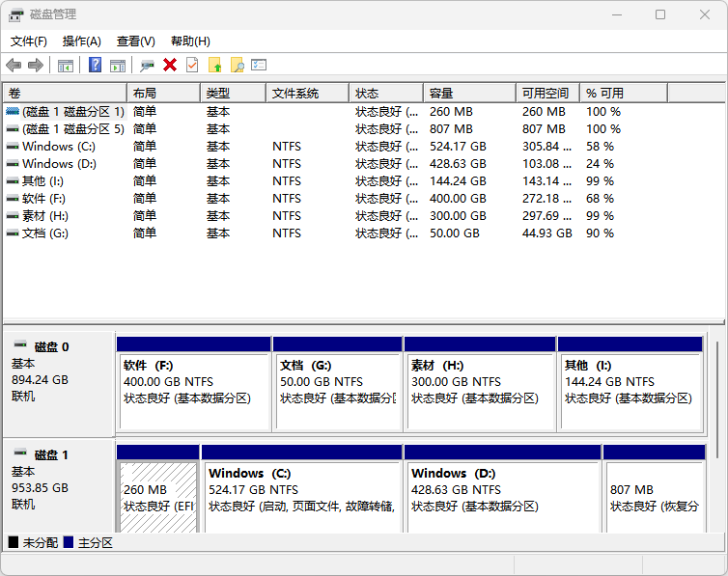Click the 44.93 GB free space cell
The image size is (728, 576).
coord(546,233)
